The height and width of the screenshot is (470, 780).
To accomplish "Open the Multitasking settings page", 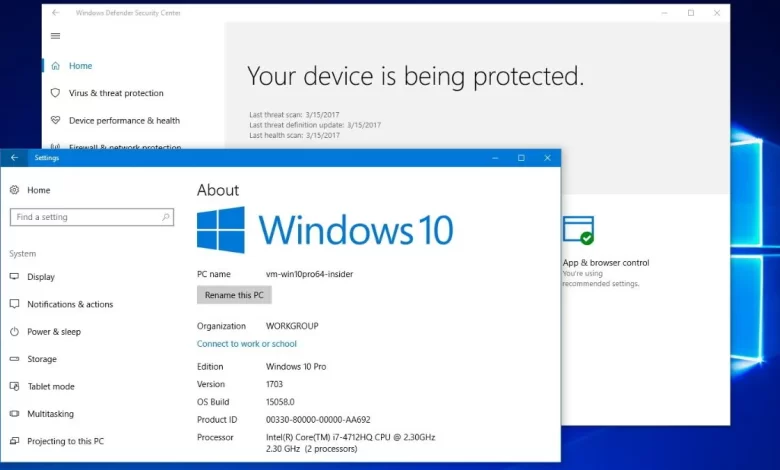I will (50, 414).
